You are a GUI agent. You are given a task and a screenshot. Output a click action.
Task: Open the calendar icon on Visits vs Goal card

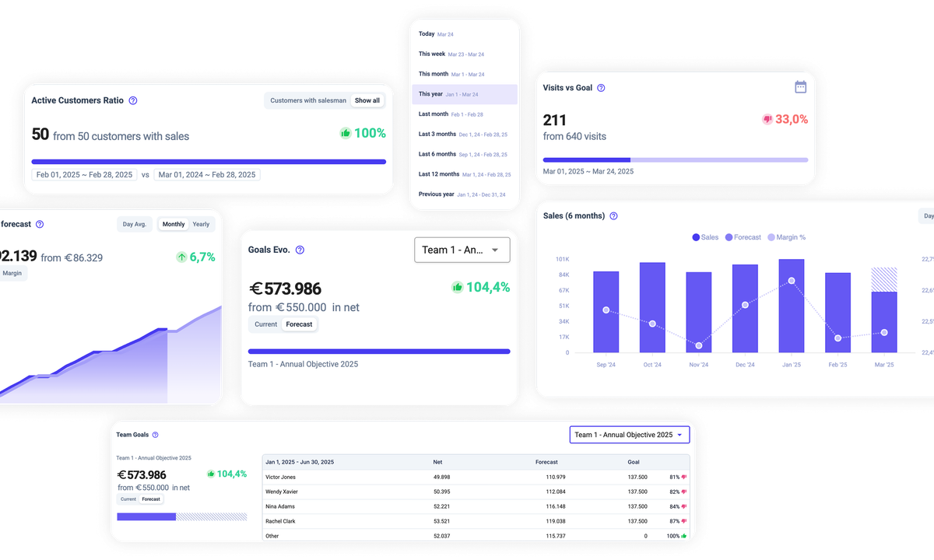coord(800,86)
